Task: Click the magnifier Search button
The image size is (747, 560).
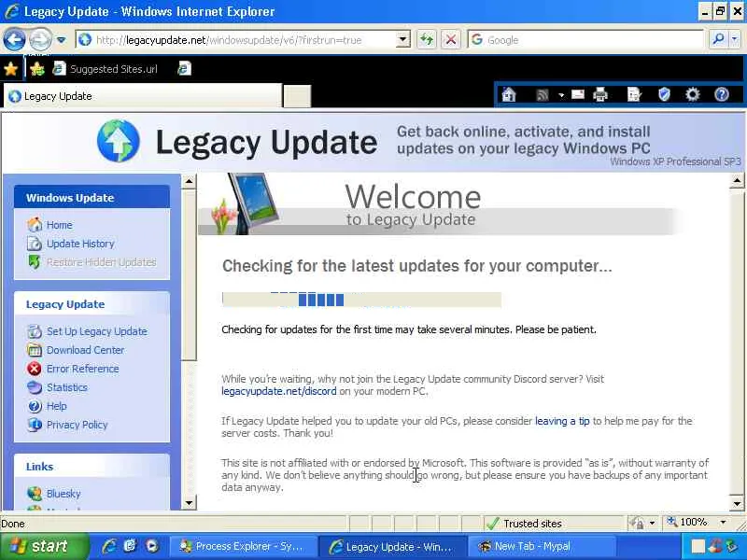Action: click(718, 40)
